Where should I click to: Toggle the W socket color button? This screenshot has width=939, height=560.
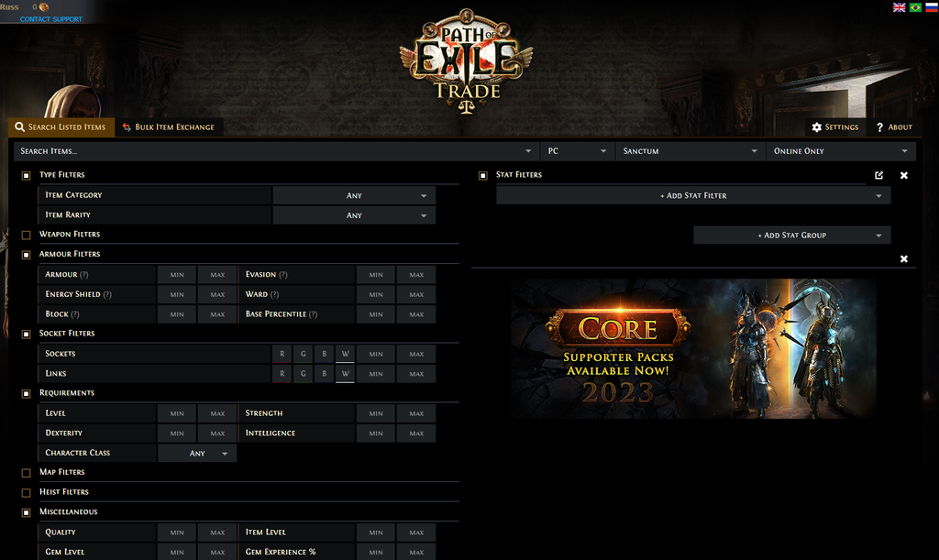345,354
